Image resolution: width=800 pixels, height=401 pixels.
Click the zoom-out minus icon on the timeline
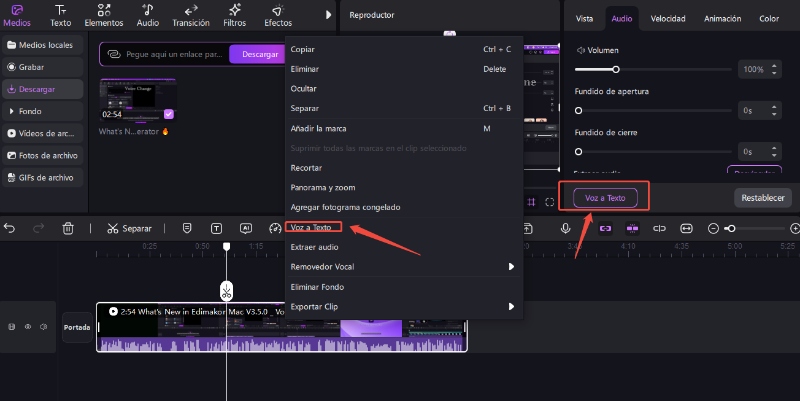click(x=713, y=228)
